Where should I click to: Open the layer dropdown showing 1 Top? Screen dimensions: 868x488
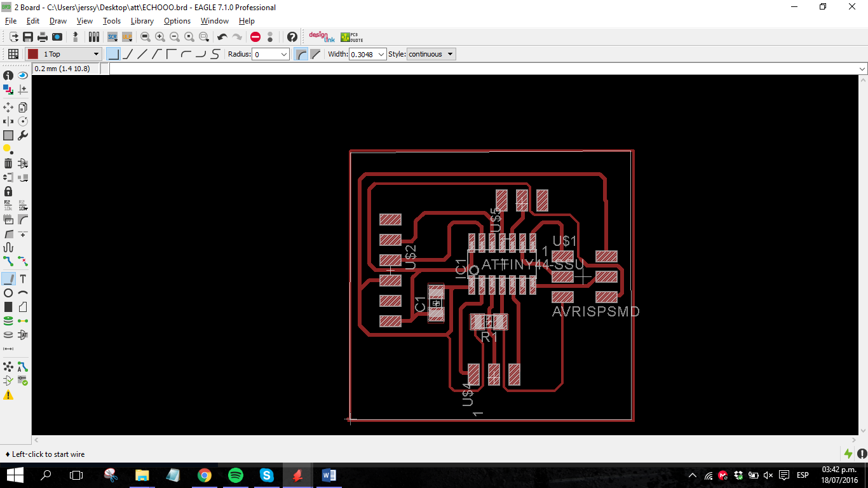click(x=64, y=54)
